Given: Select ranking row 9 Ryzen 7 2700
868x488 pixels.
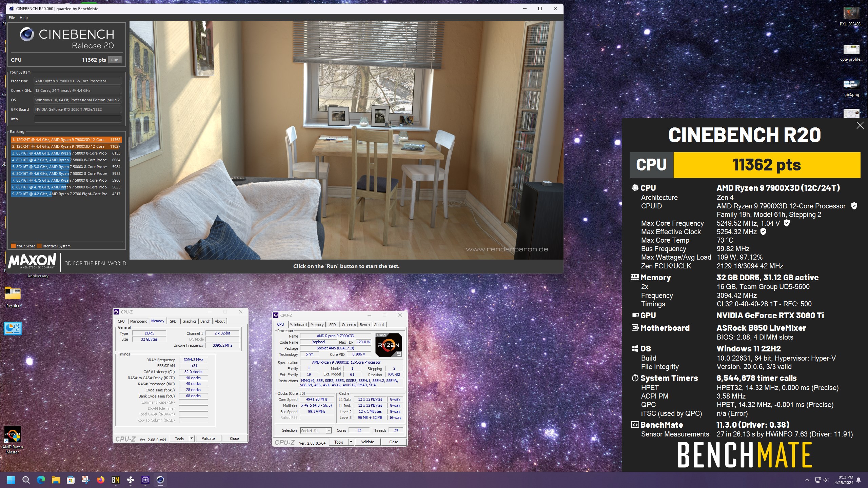Looking at the screenshot, I should tap(66, 194).
